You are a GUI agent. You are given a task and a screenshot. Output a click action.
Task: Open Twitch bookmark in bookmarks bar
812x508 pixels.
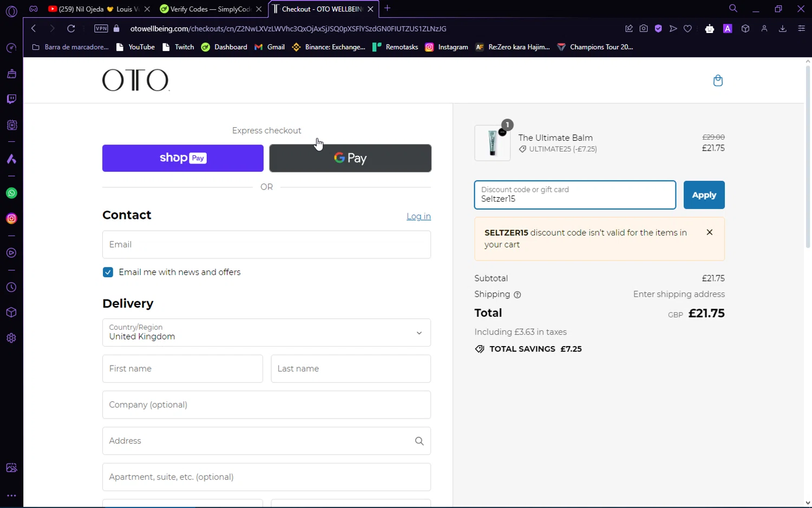click(x=178, y=47)
